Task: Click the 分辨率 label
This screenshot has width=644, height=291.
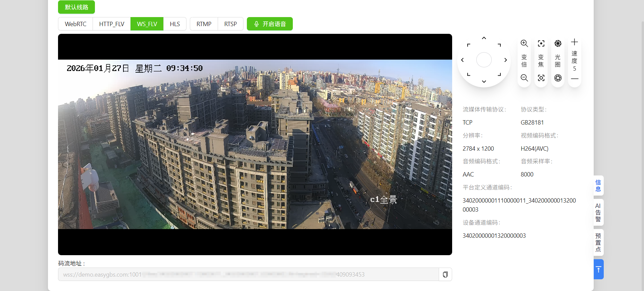Action: click(473, 136)
